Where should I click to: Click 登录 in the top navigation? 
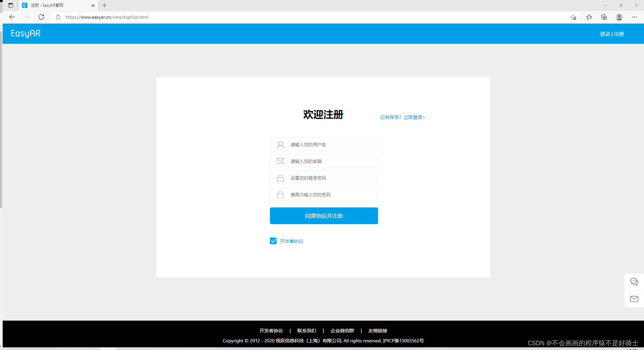click(x=605, y=34)
